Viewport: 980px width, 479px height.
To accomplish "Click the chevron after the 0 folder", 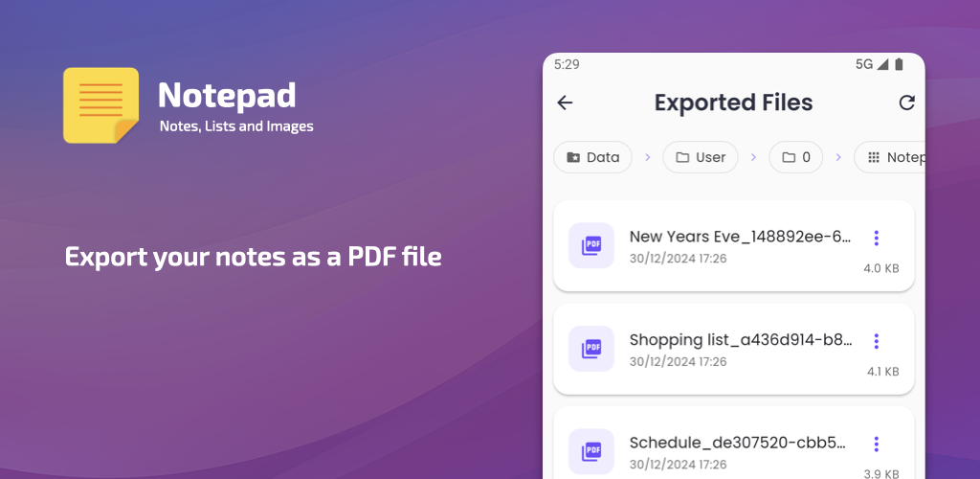I will 838,157.
